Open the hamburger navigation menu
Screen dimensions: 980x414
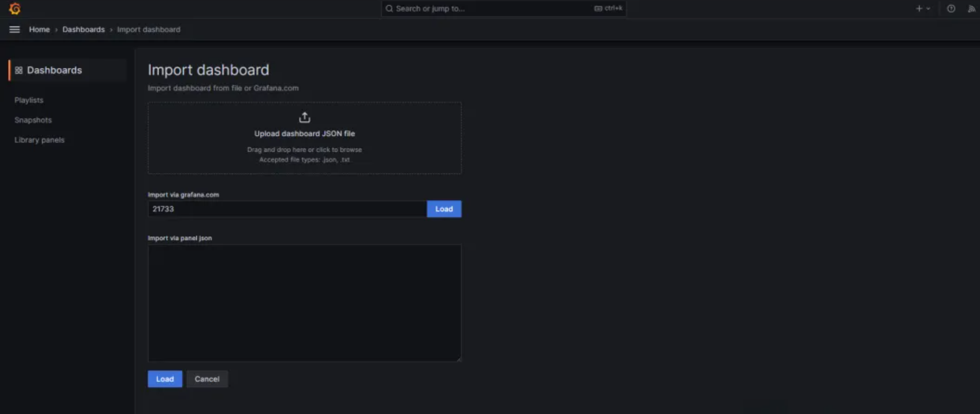click(x=14, y=30)
